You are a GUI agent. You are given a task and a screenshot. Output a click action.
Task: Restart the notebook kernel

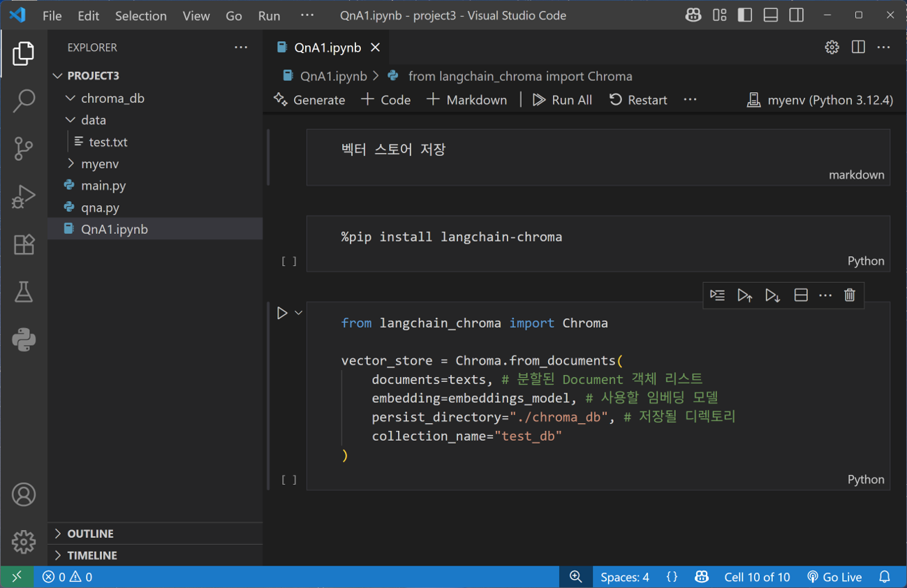pos(638,100)
